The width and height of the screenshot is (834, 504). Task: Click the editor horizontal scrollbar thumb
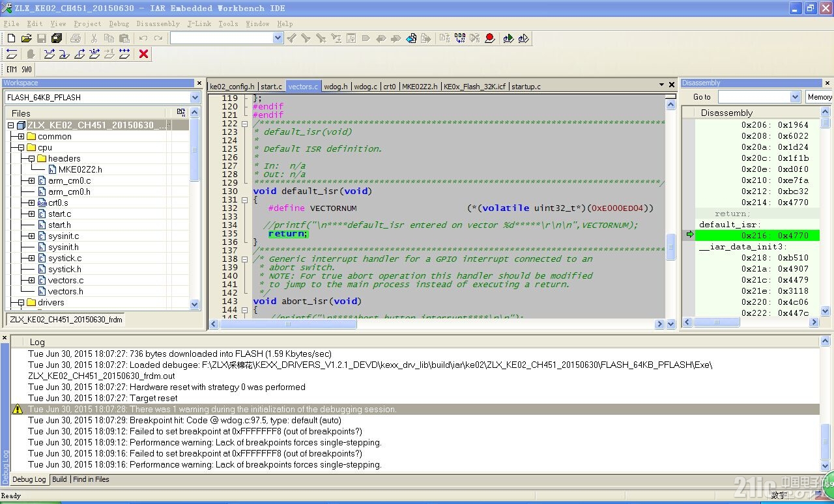tap(288, 324)
